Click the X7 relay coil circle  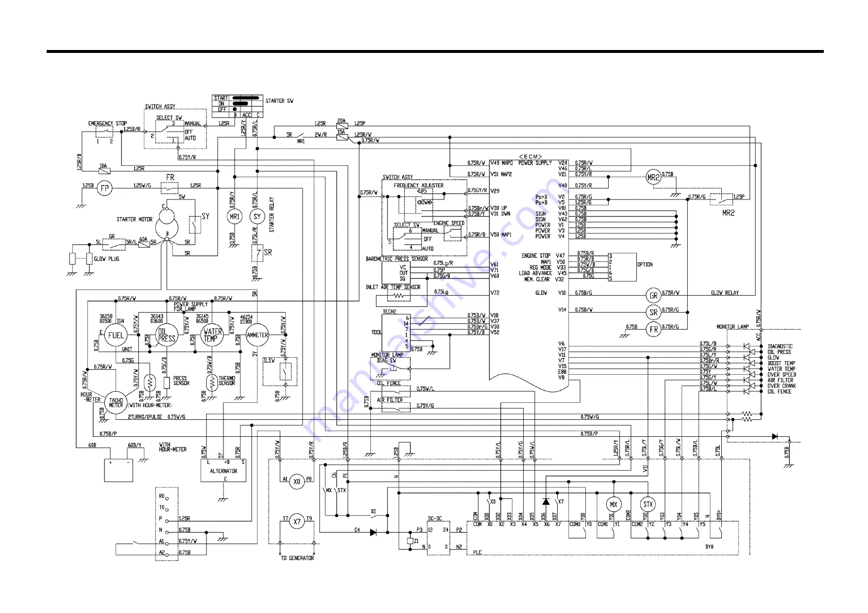297,522
